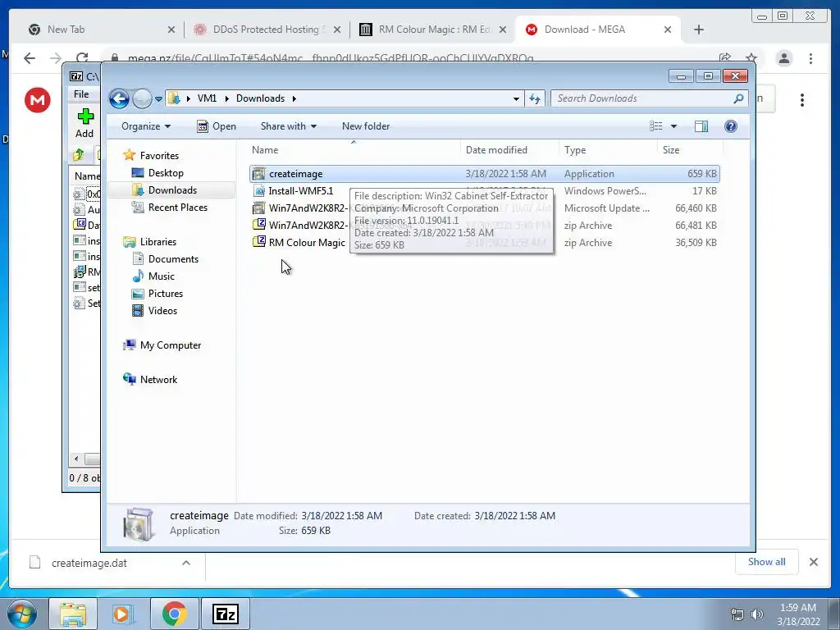Bookmark this page with star icon
Image resolution: width=840 pixels, height=630 pixels.
point(751,58)
